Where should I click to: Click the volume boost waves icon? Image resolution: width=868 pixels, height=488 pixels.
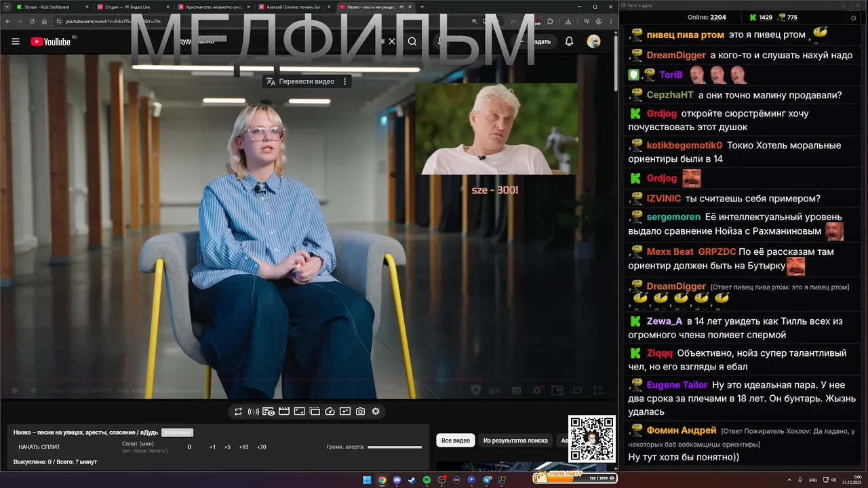(x=254, y=411)
